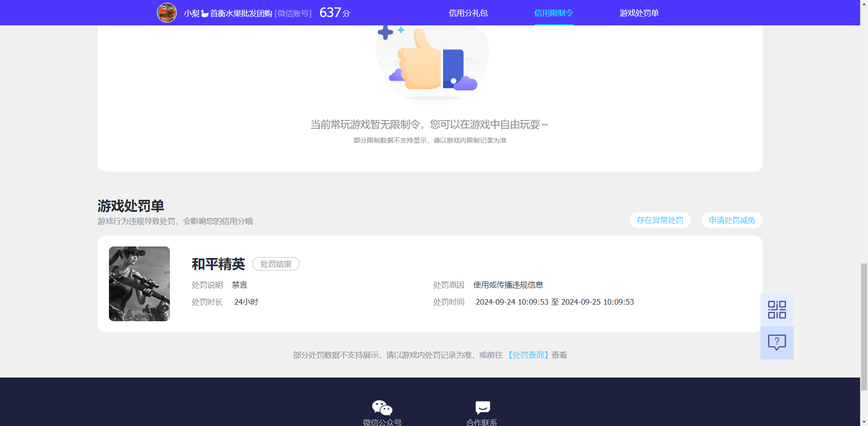Click the user avatar in header
868x426 pixels.
167,12
